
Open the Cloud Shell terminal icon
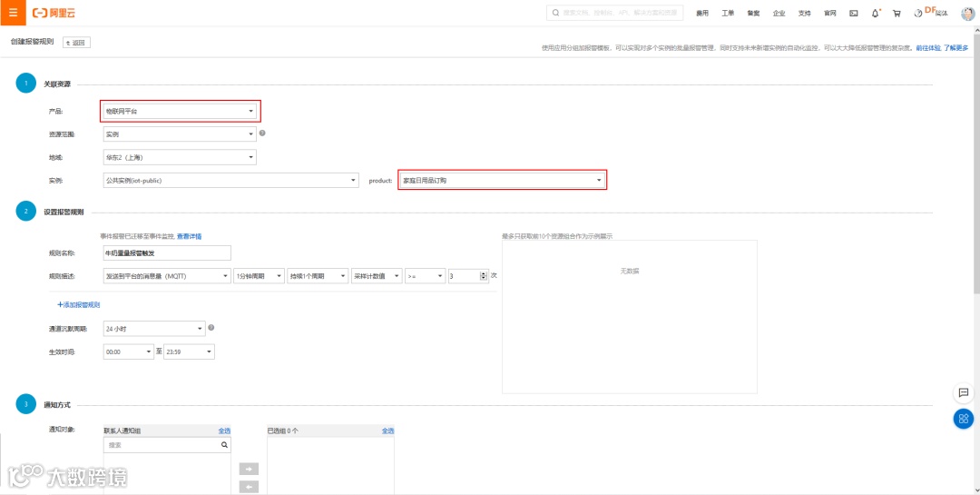click(854, 13)
